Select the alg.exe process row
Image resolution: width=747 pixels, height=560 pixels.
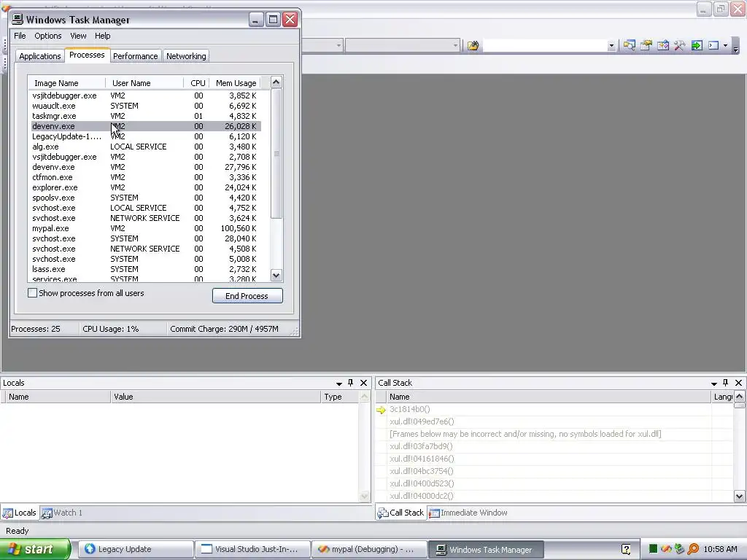146,146
